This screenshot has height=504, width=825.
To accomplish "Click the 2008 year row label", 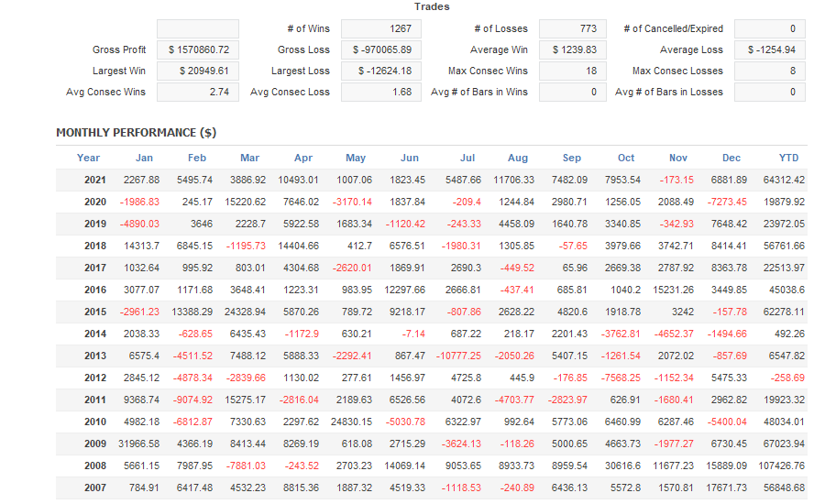I will (x=95, y=466).
